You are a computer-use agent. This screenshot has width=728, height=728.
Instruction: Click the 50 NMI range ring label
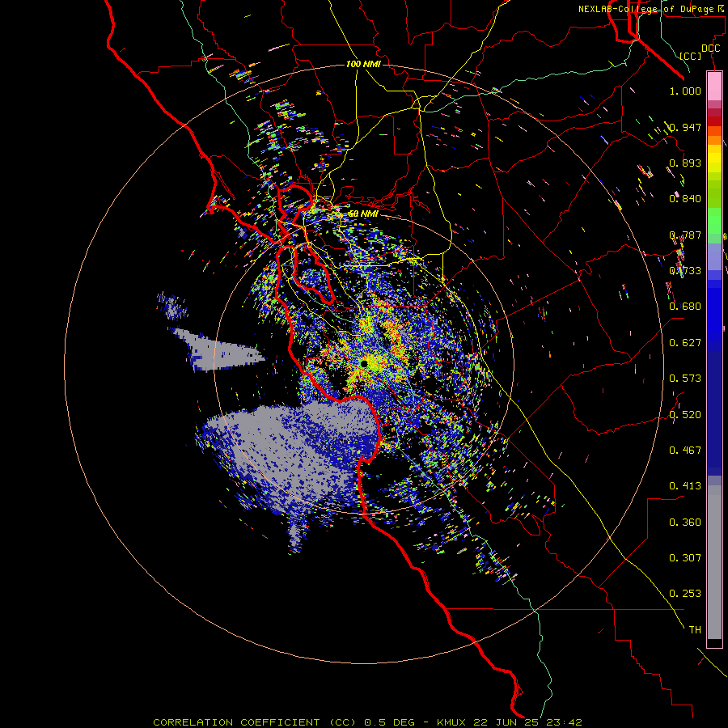363,214
